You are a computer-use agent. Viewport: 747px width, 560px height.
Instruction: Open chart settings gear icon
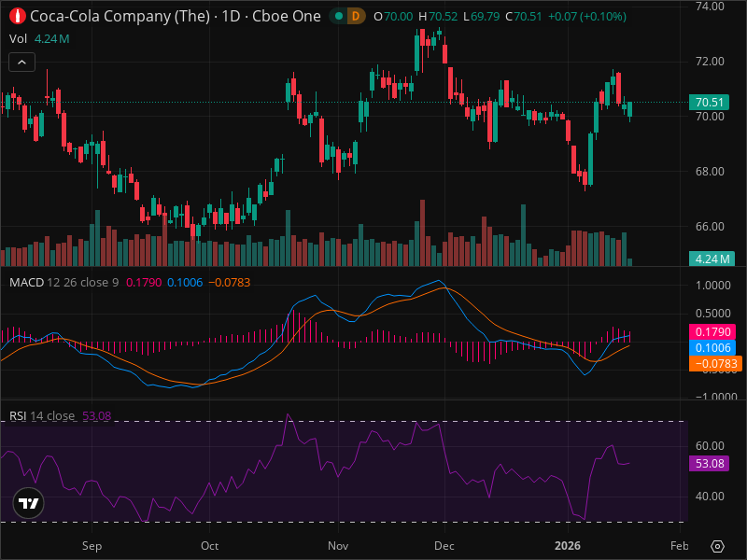tap(717, 546)
